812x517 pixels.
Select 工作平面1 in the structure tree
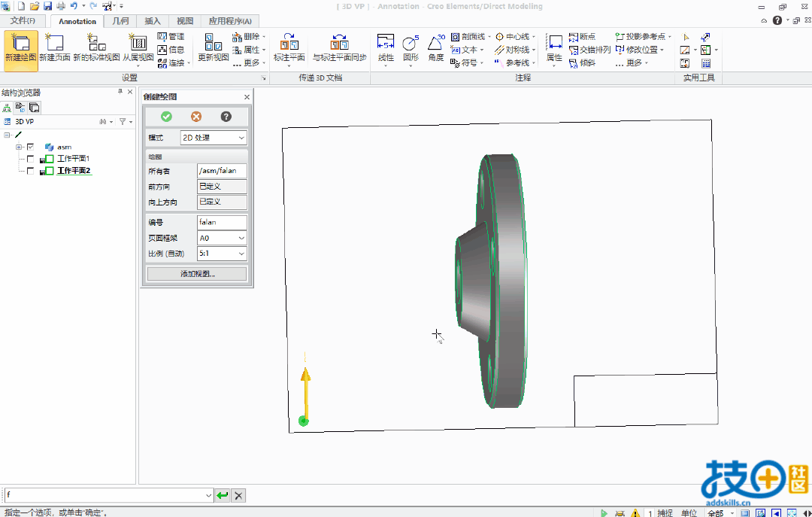pyautogui.click(x=74, y=159)
